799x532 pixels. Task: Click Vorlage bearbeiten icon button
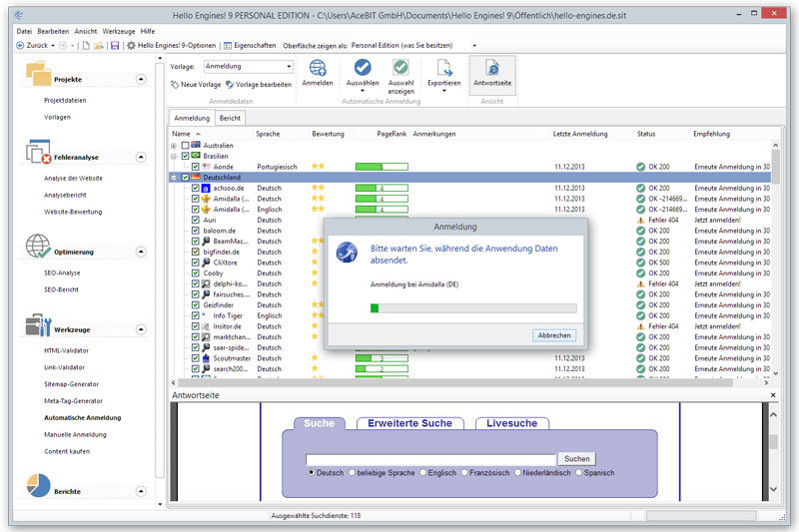(230, 85)
